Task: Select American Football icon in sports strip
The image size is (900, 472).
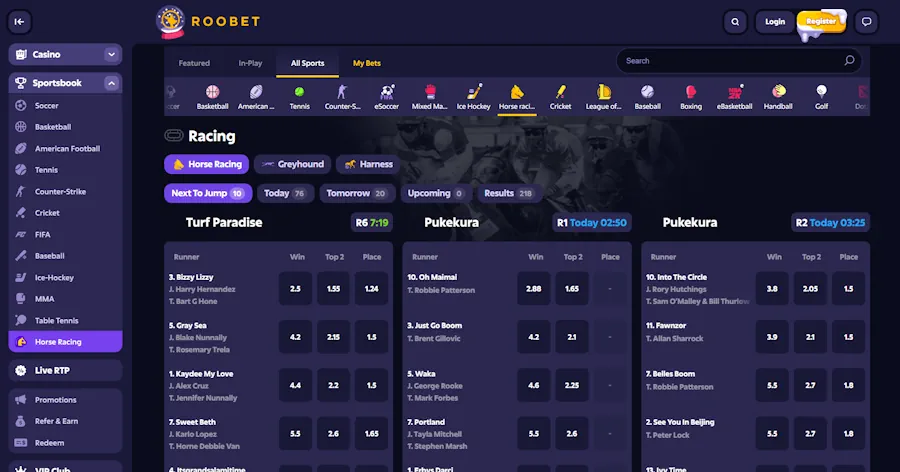Action: 256,97
